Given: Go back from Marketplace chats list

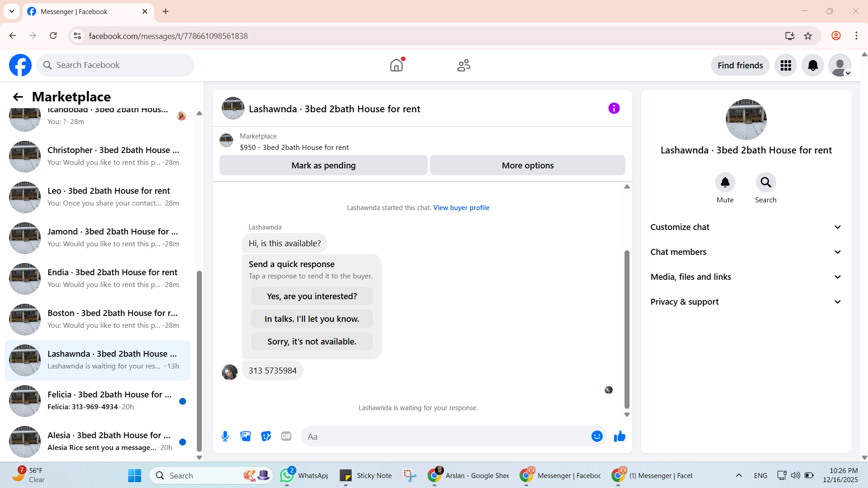Looking at the screenshot, I should (x=18, y=97).
